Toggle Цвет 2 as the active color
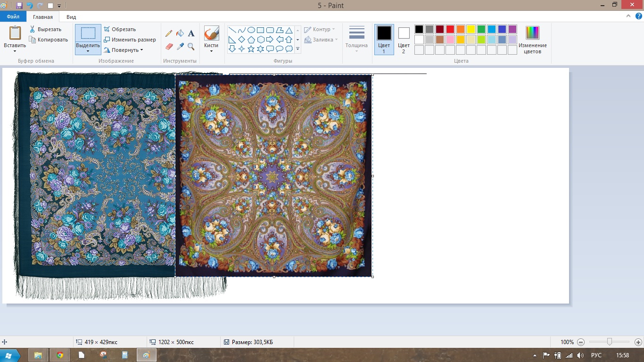Viewport: 644px width, 362px height. pos(404,39)
